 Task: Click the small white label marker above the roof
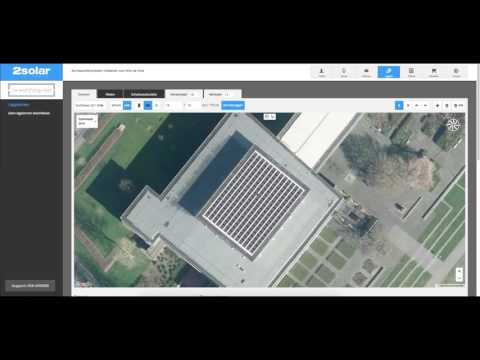[x=270, y=117]
